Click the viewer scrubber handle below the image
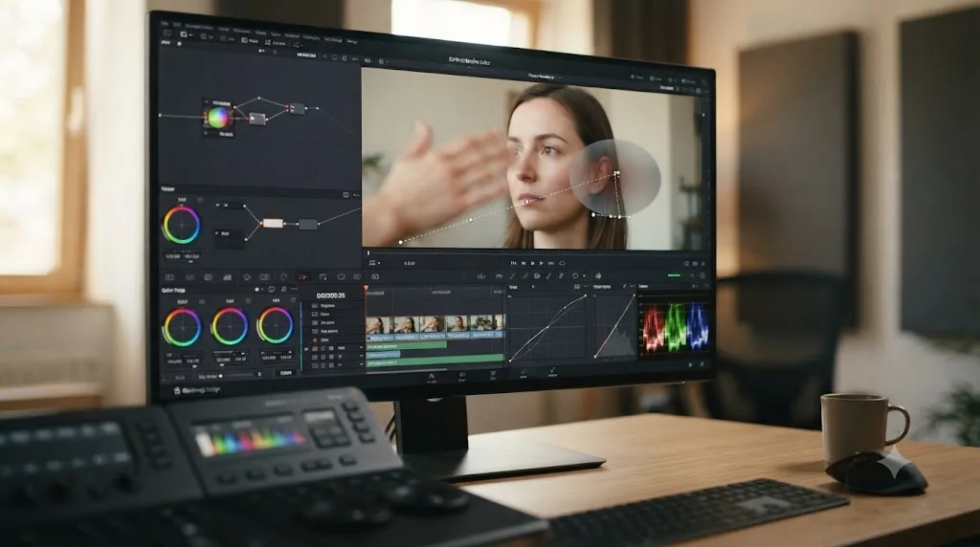Screen dimensions: 980x547 tap(368, 252)
